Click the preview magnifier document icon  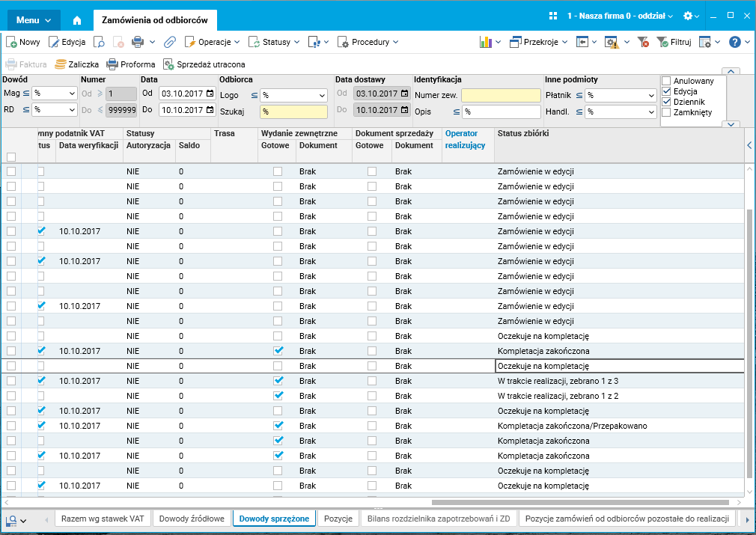[99, 43]
